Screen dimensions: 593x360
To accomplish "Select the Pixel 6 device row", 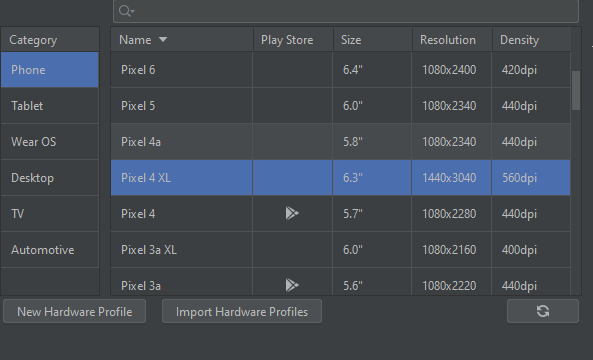I will tap(340, 70).
